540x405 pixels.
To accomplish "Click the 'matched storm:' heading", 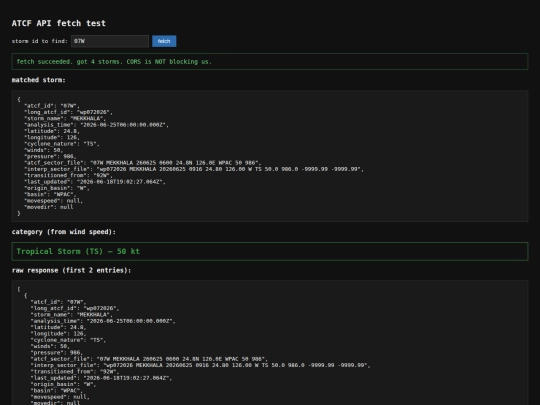I will 39,80.
